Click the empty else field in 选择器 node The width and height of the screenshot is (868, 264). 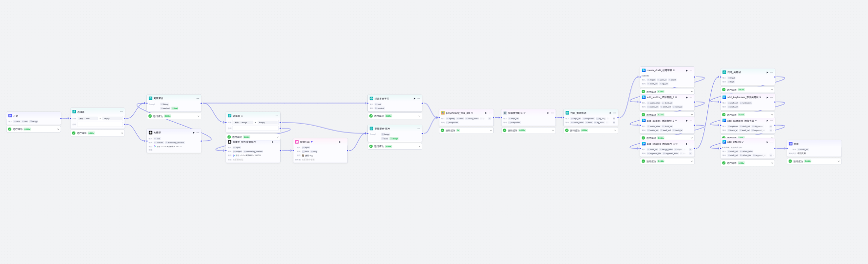click(x=100, y=124)
